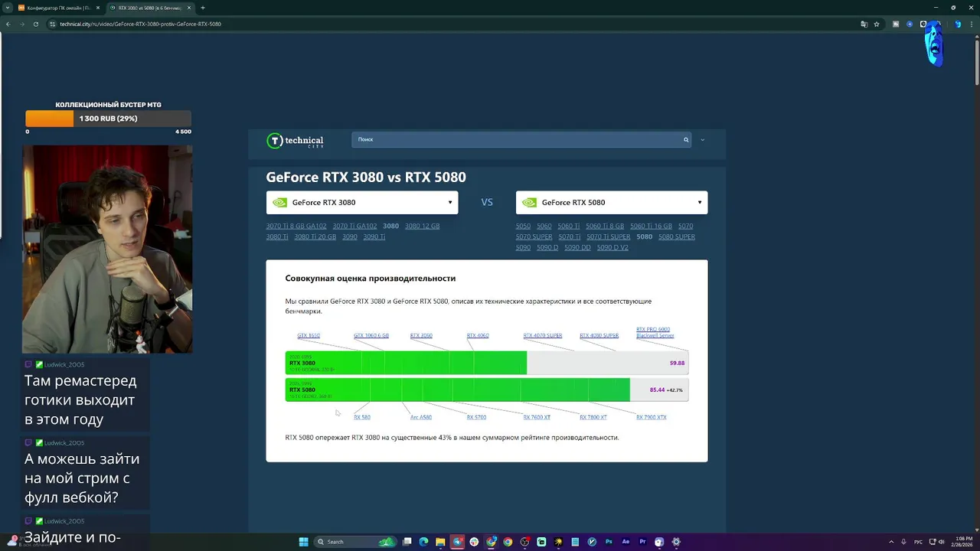Open the Windows Start menu
The width and height of the screenshot is (980, 551).
303,542
